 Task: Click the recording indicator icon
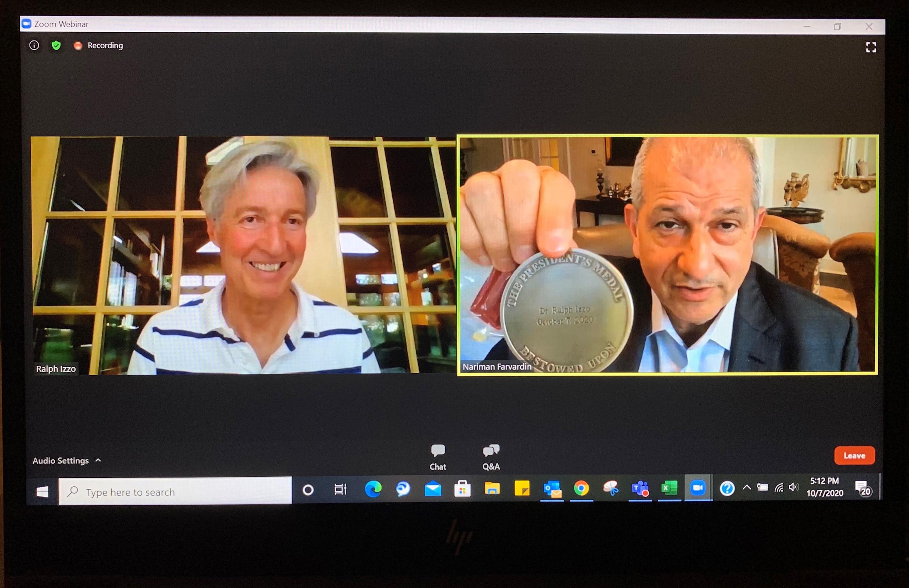[x=78, y=45]
